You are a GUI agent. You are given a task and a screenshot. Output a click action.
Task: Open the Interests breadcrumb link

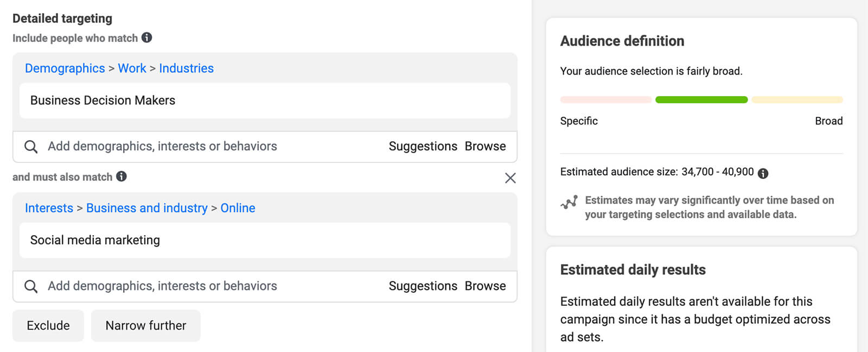click(x=49, y=208)
